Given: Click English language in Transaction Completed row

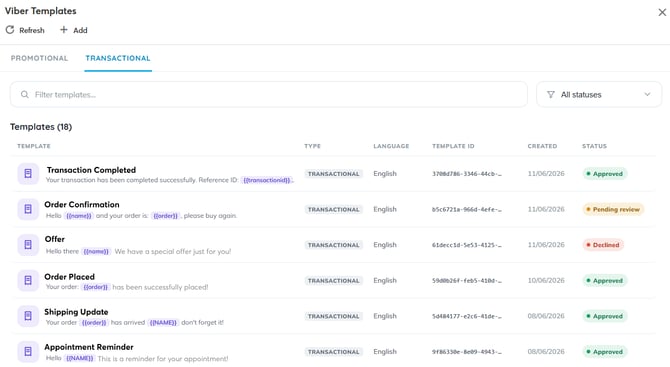Looking at the screenshot, I should [385, 173].
